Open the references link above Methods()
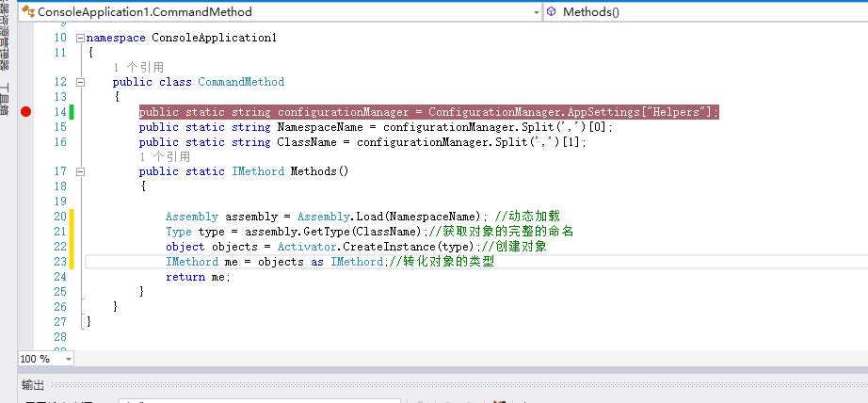The height and width of the screenshot is (403, 868). [x=165, y=157]
